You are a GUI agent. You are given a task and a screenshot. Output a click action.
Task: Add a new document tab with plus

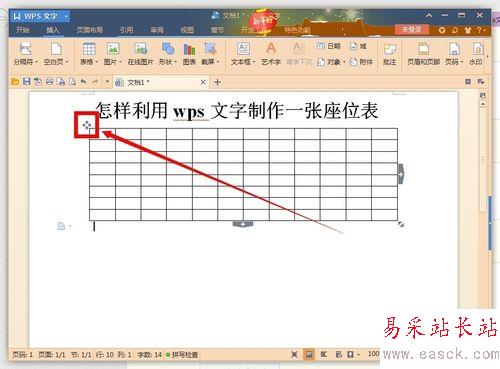coord(217,82)
